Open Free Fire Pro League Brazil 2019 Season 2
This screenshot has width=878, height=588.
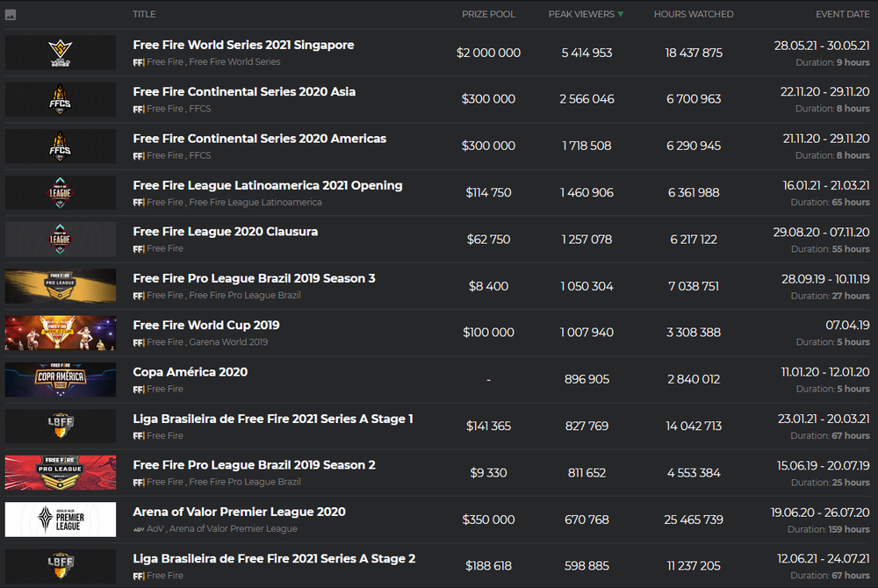(x=254, y=465)
